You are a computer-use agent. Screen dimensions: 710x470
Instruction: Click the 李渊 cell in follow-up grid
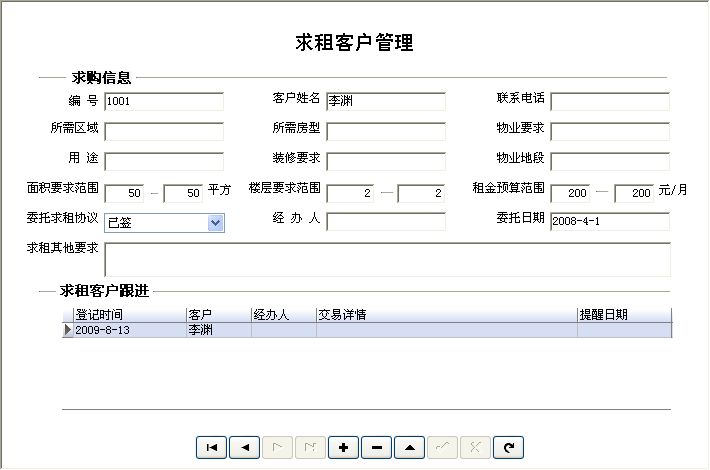[219, 330]
